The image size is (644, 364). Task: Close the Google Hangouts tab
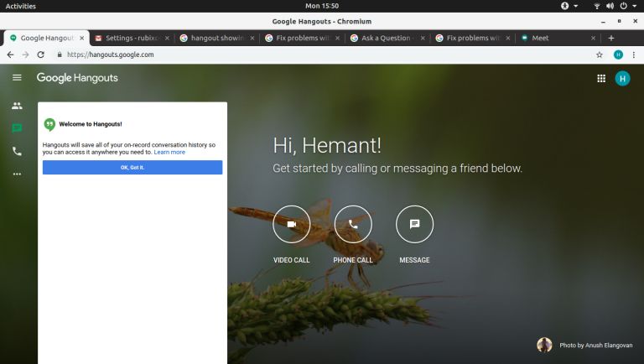click(x=81, y=38)
